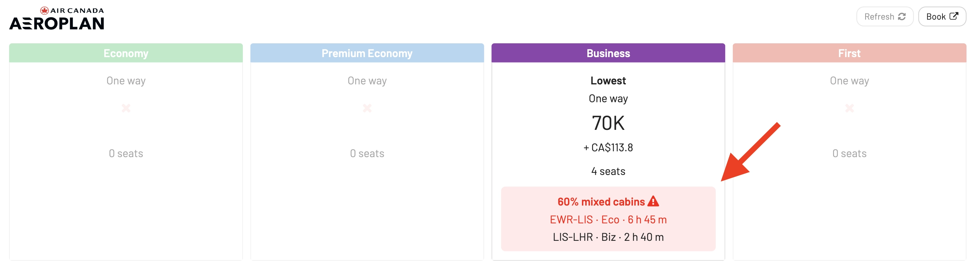Refresh the award availability
980x267 pixels.
pos(885,17)
